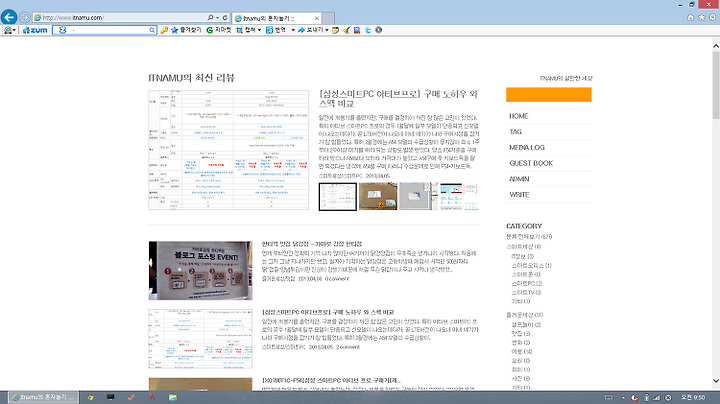Click the memo pad toolbar icon
The image size is (720, 404).
tap(335, 30)
